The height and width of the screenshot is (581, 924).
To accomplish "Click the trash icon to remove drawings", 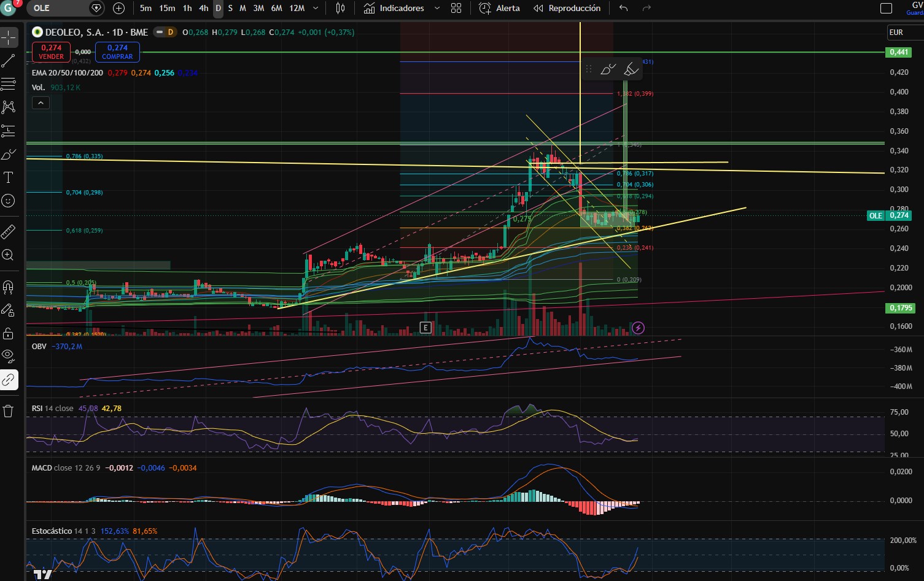I will pyautogui.click(x=9, y=411).
